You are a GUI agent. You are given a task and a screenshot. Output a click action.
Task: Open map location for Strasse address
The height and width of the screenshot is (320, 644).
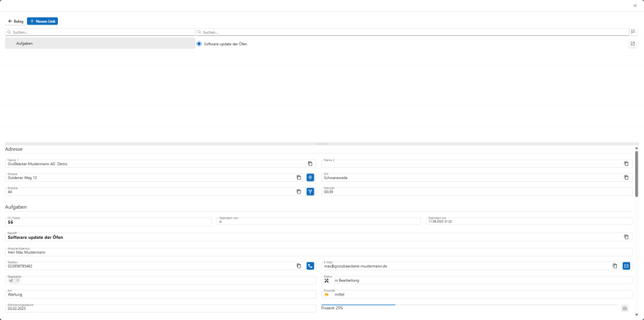[310, 177]
